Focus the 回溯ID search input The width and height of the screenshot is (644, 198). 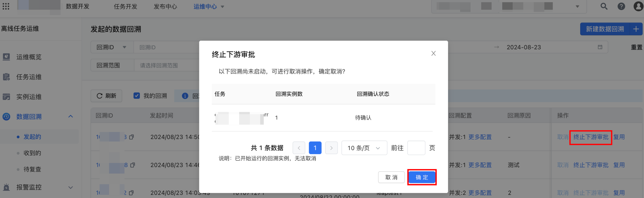click(167, 47)
